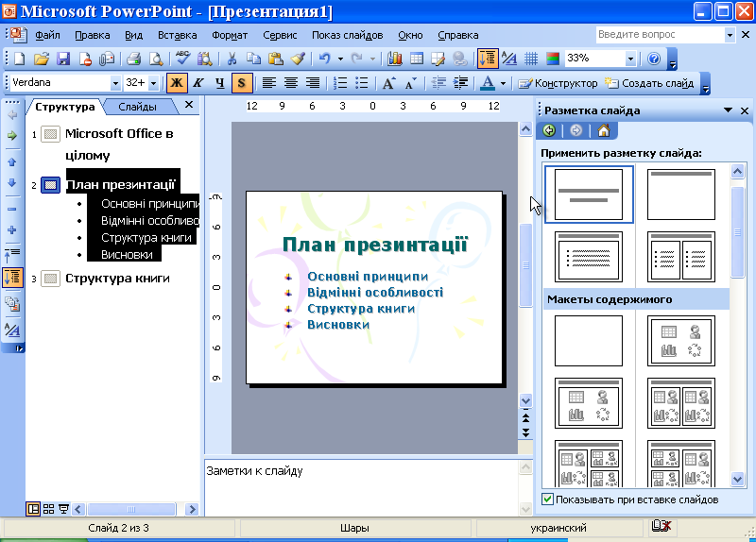The height and width of the screenshot is (542, 756).
Task: Toggle color/grayscale view icon
Action: pyautogui.click(x=553, y=59)
